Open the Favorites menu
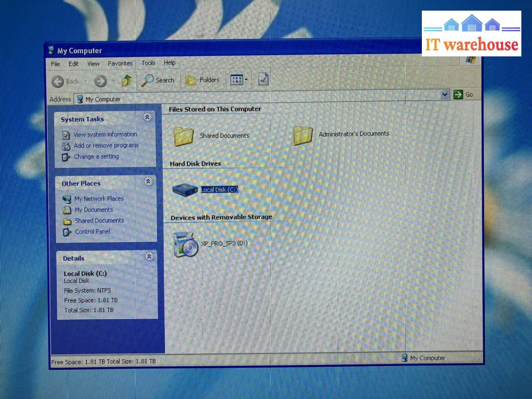Viewport: 532px width, 399px height. tap(120, 63)
